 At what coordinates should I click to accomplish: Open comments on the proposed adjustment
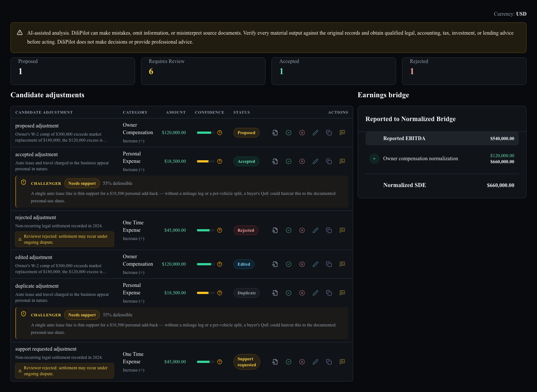click(342, 133)
